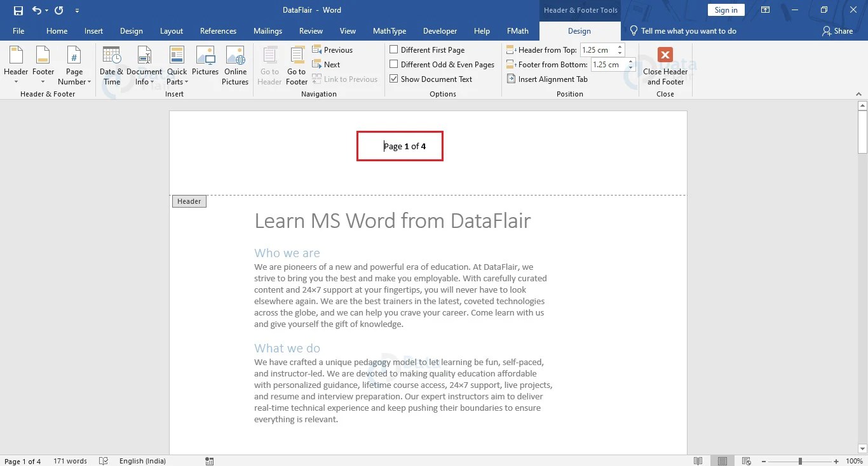Open the Page Number dropdown
868x466 pixels.
(x=74, y=65)
